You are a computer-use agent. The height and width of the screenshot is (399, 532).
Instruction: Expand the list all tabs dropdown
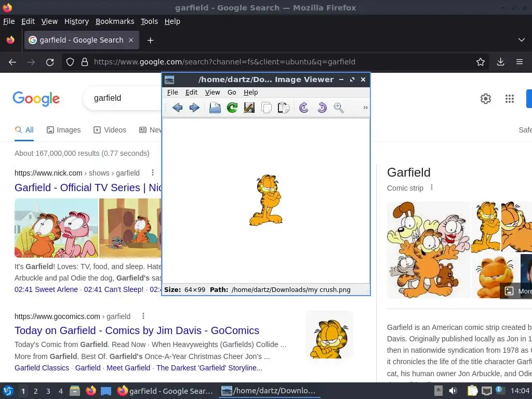click(x=522, y=40)
